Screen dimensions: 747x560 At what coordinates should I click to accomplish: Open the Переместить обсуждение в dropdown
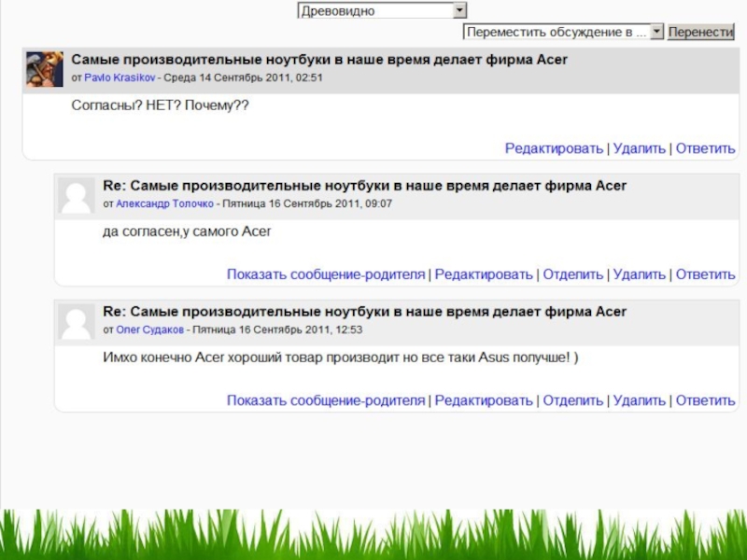563,32
